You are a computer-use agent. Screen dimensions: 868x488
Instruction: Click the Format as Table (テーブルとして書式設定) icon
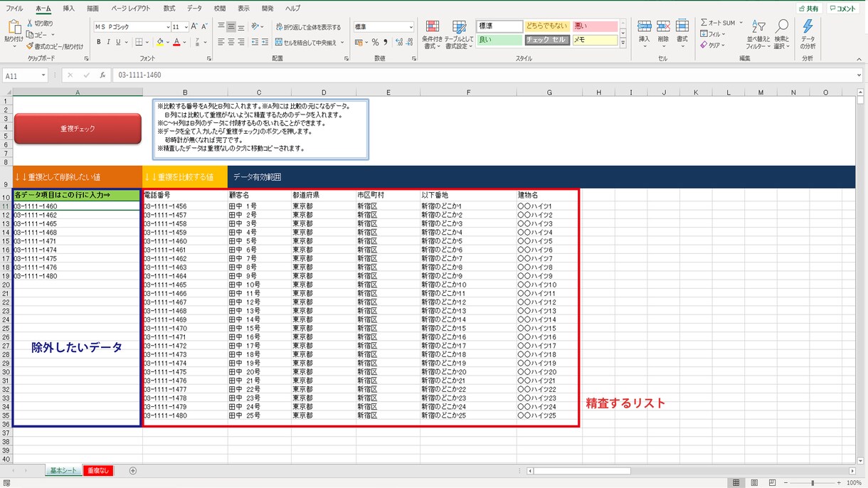tap(459, 27)
